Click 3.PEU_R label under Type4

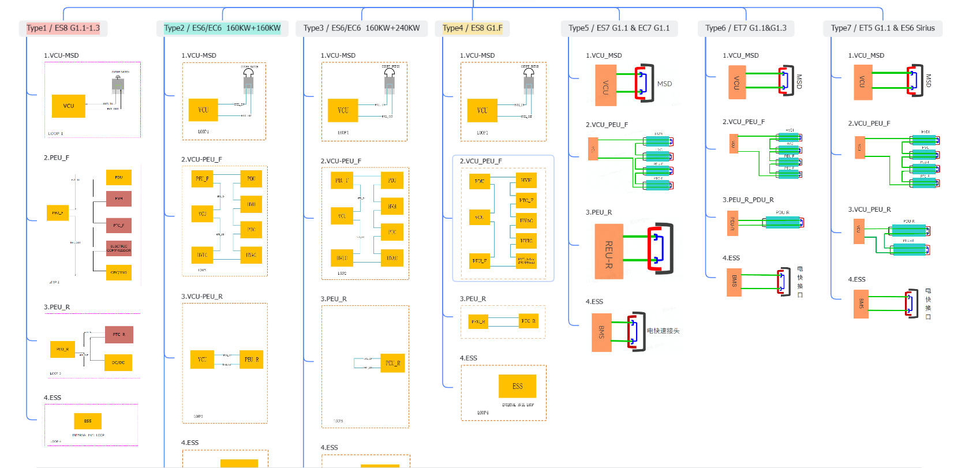pos(473,299)
